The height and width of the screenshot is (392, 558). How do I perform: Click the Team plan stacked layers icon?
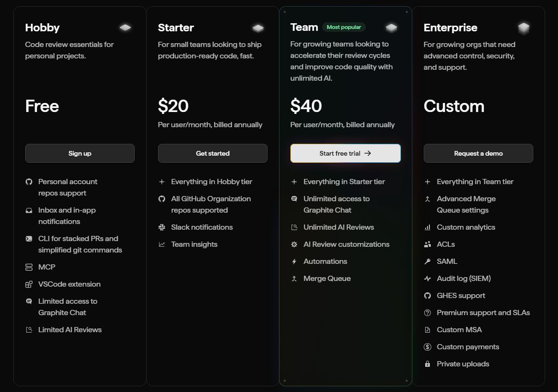coord(391,28)
